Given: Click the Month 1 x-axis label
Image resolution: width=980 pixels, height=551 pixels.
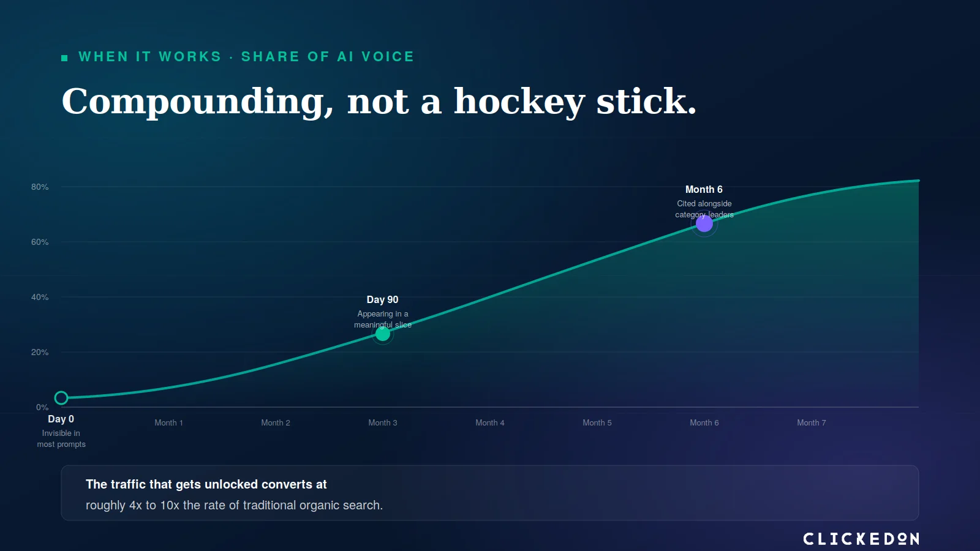Looking at the screenshot, I should [168, 422].
